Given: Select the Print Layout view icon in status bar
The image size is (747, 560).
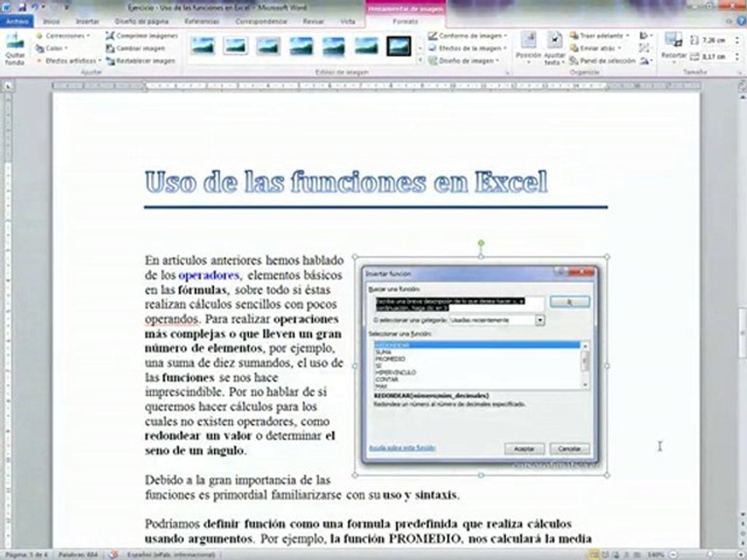Looking at the screenshot, I should 594,555.
